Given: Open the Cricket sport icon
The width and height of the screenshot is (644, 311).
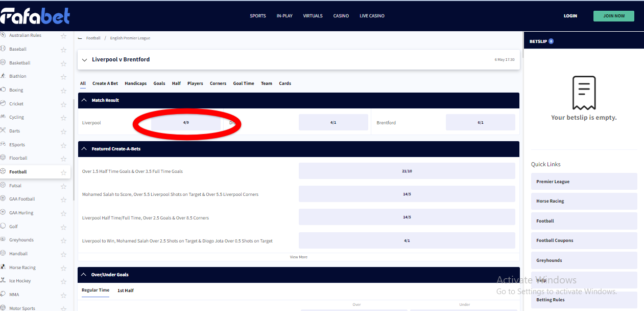Looking at the screenshot, I should pos(3,103).
